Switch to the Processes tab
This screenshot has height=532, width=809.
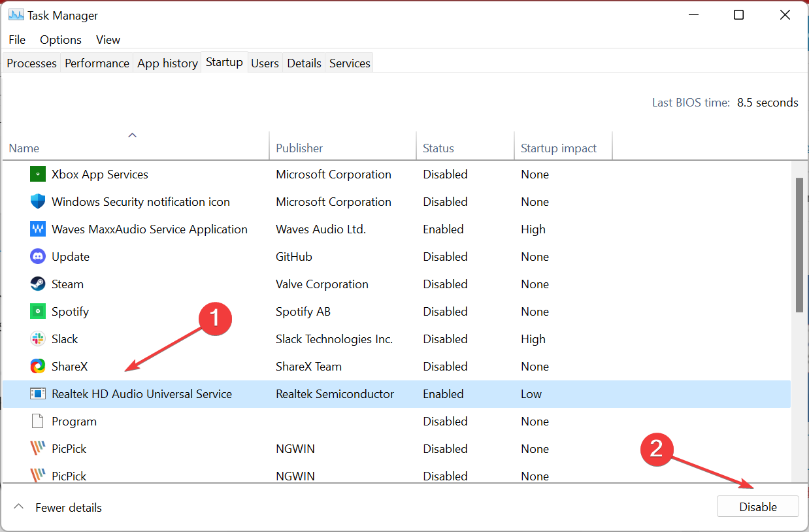click(x=32, y=63)
